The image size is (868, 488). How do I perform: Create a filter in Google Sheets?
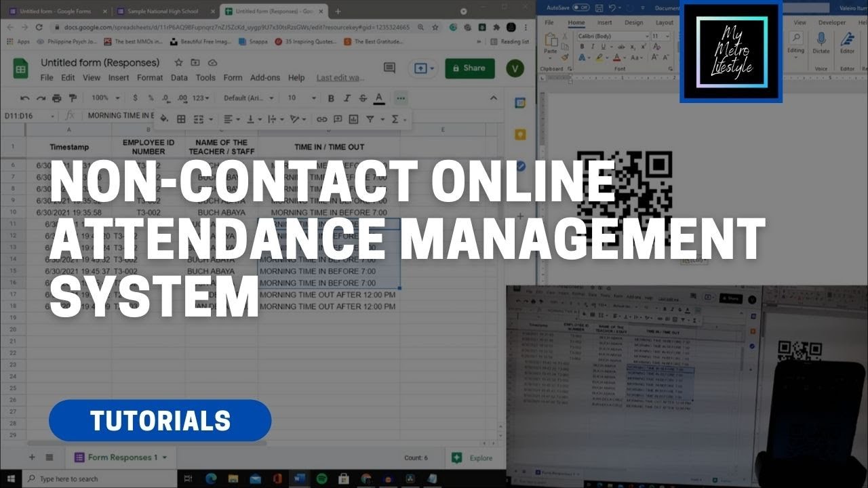point(370,119)
